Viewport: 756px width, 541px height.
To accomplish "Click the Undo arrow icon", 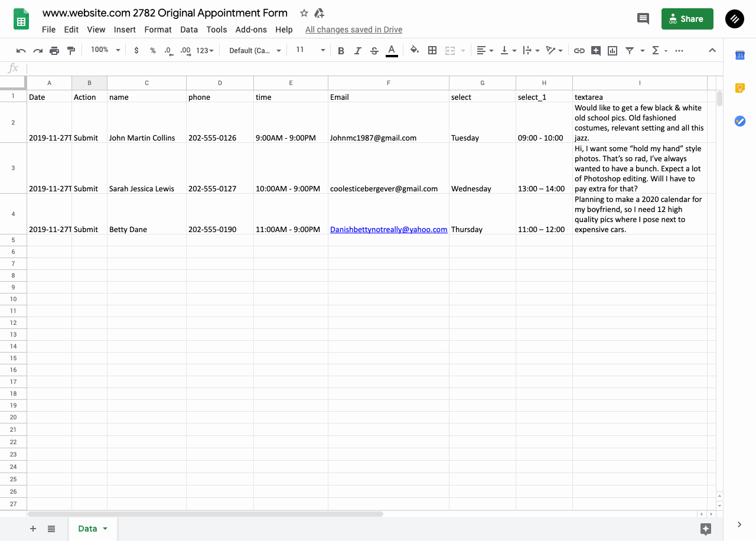I will pyautogui.click(x=21, y=51).
